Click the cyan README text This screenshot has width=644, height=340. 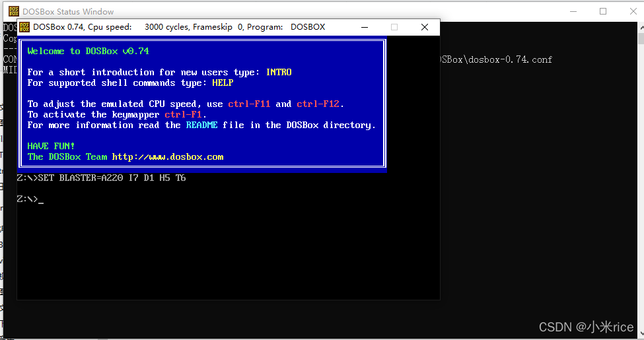pos(201,125)
